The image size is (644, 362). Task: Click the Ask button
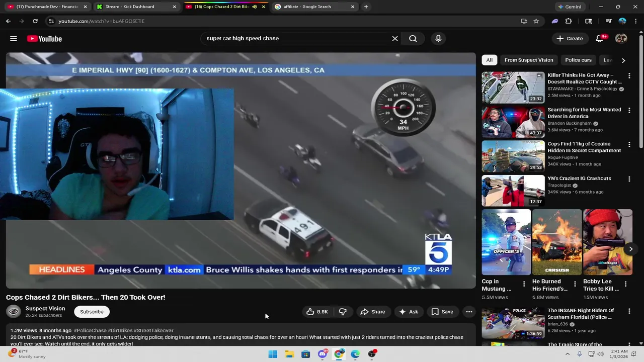409,312
